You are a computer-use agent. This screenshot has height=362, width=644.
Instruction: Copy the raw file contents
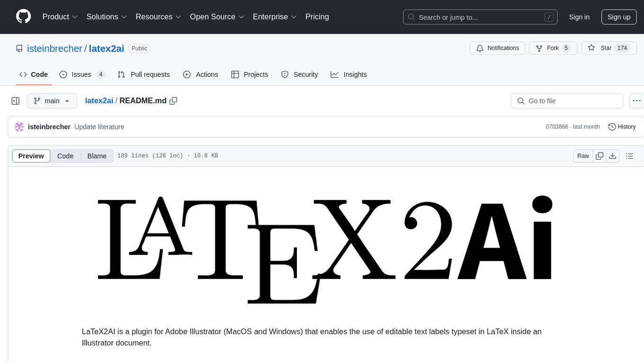[x=599, y=156]
